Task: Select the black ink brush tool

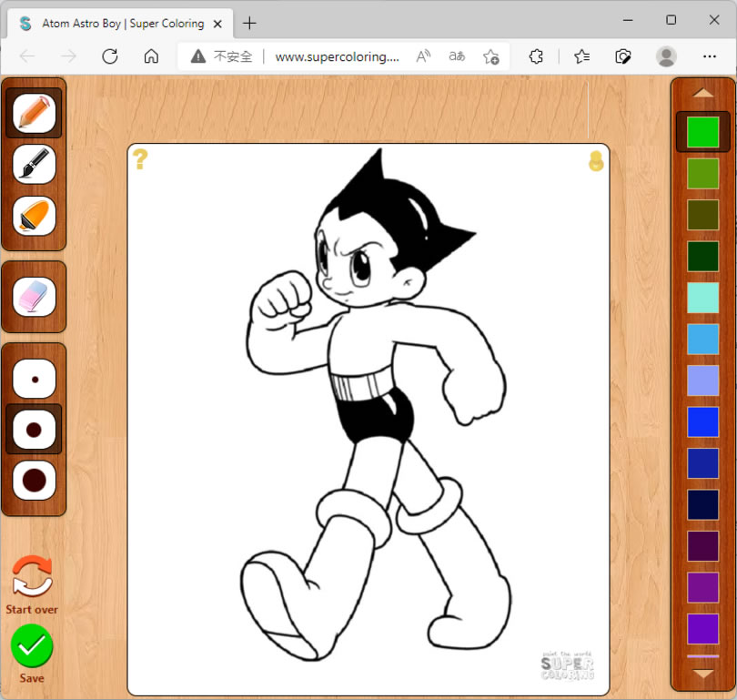Action: 34,164
